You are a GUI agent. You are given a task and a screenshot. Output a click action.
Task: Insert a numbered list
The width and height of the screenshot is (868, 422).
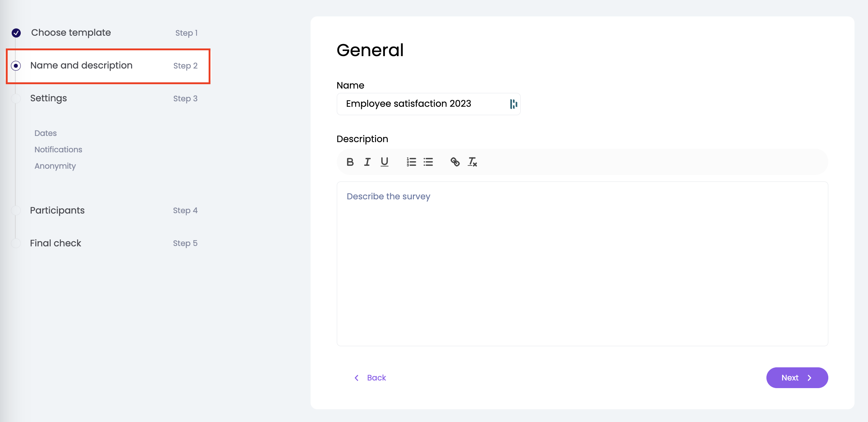tap(411, 162)
